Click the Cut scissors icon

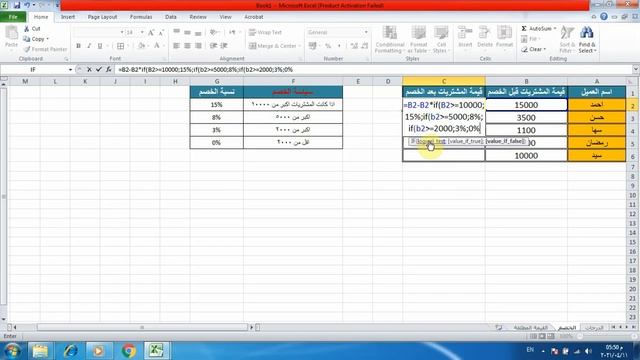pyautogui.click(x=27, y=29)
